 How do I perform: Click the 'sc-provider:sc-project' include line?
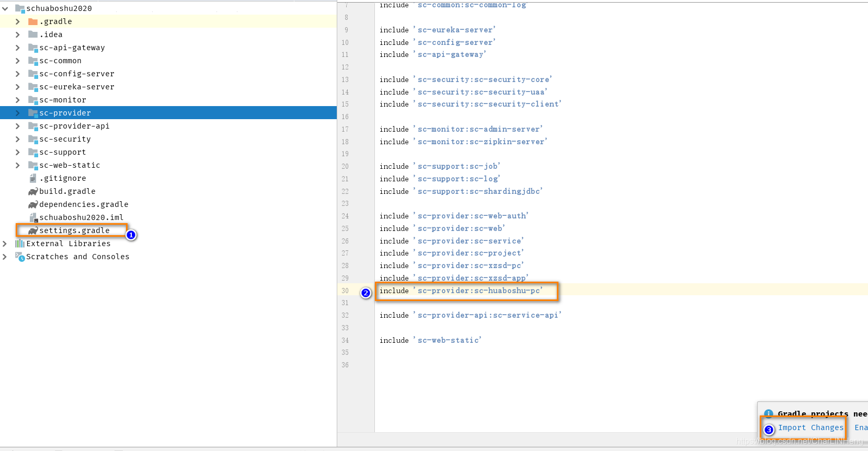452,253
